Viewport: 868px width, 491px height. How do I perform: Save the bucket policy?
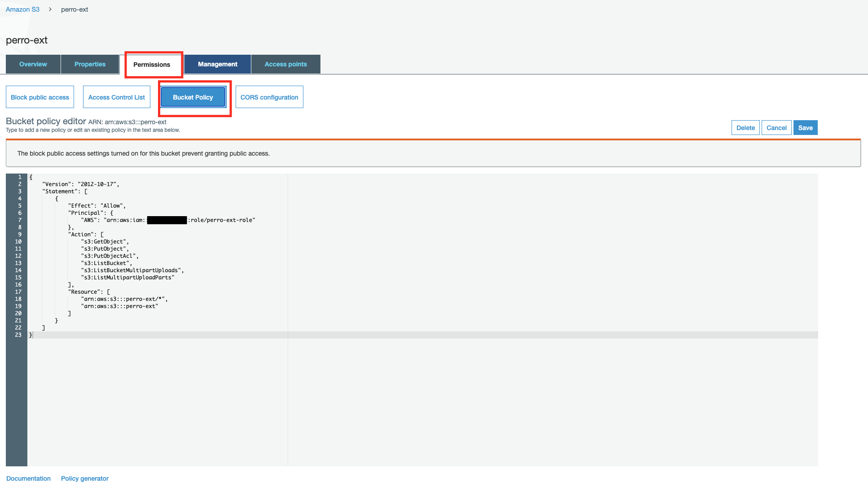pos(805,127)
